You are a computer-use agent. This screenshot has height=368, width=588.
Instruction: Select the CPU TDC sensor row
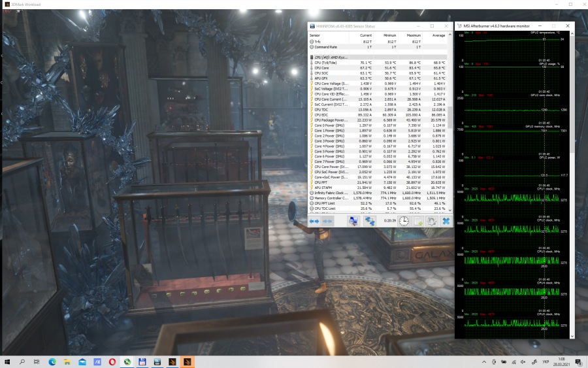pos(378,110)
